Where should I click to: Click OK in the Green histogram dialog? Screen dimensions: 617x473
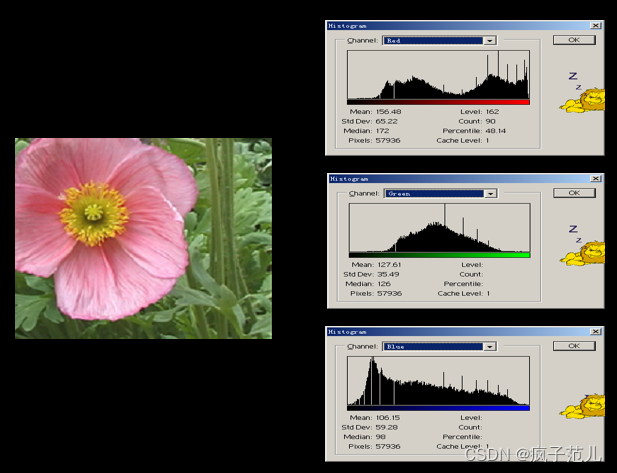(x=574, y=193)
